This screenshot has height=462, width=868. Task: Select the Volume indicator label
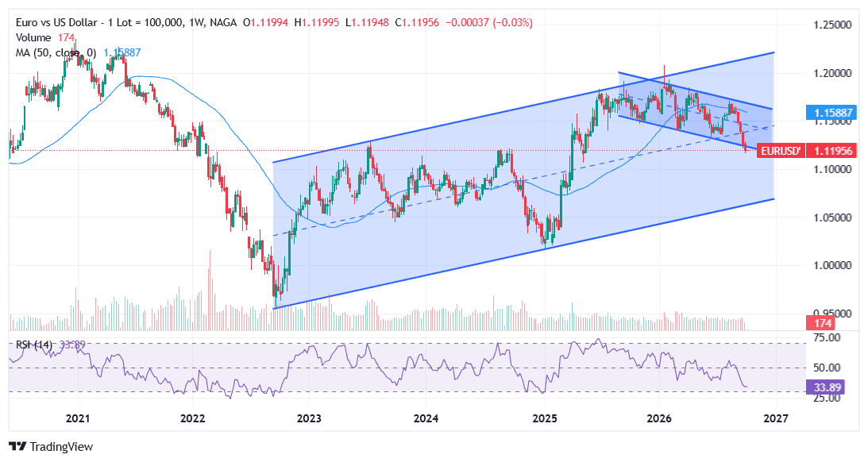coord(33,37)
